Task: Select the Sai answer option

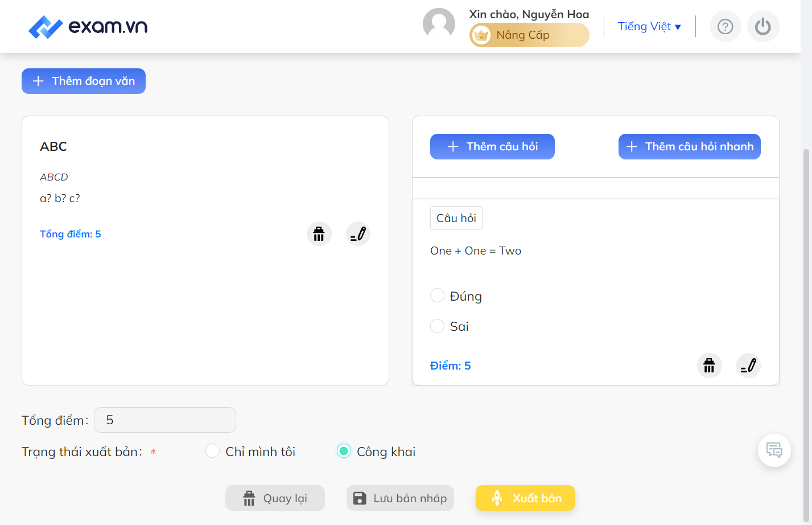Action: (x=437, y=326)
